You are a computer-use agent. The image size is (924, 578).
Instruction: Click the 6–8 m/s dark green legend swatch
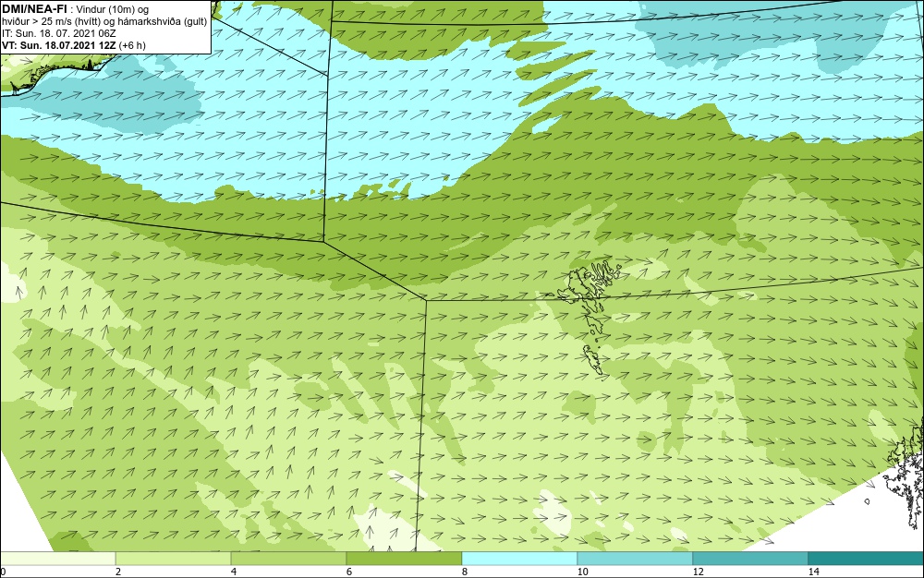pyautogui.click(x=404, y=559)
